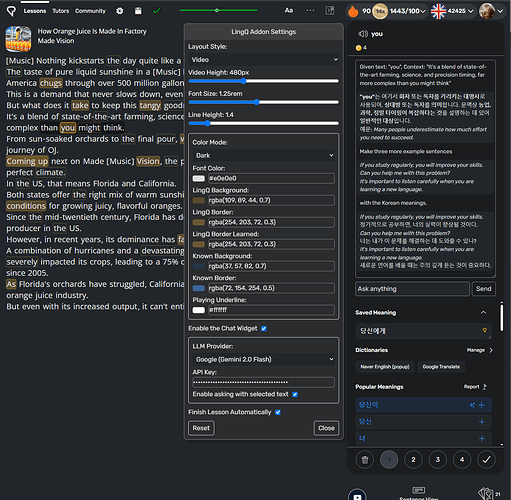511x500 pixels.
Task: Click the green checkmark complete lesson icon
Action: point(156,11)
